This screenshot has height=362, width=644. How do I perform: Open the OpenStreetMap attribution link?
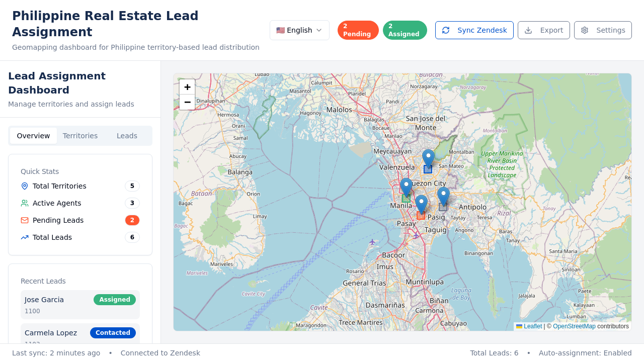tap(574, 326)
